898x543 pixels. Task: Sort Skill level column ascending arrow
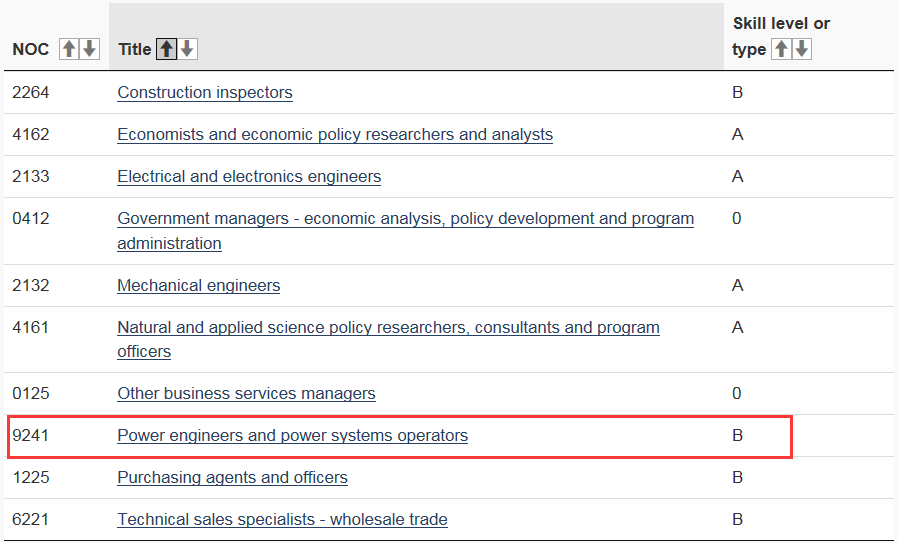(781, 49)
